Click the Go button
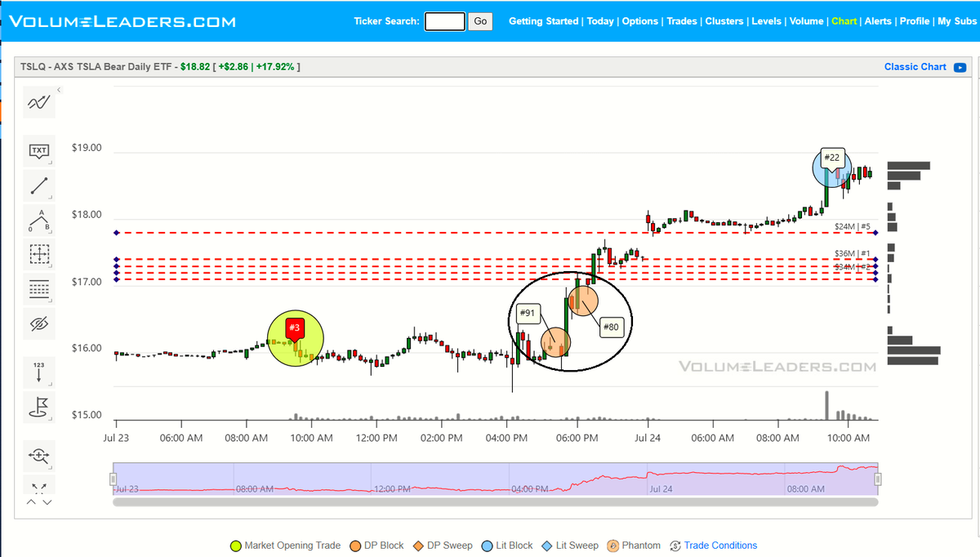 point(480,21)
